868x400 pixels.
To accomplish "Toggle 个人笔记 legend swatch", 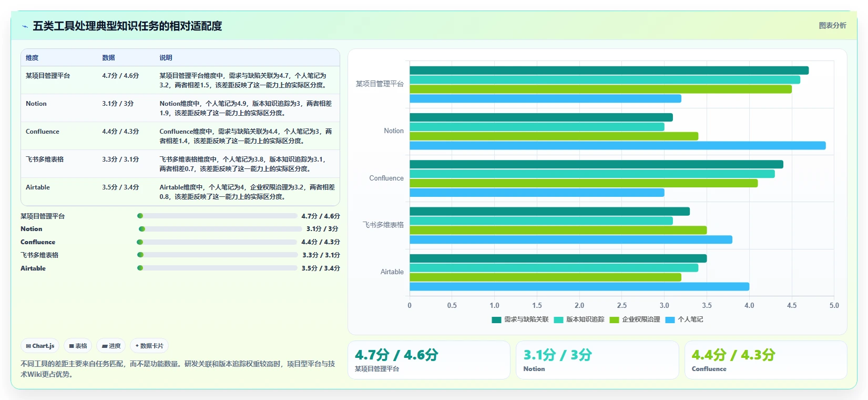I will click(670, 319).
